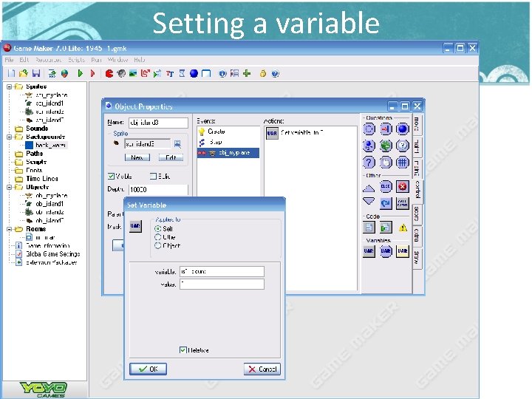Collapse the Objects folder in tree
Image resolution: width=532 pixels, height=399 pixels.
(x=10, y=187)
